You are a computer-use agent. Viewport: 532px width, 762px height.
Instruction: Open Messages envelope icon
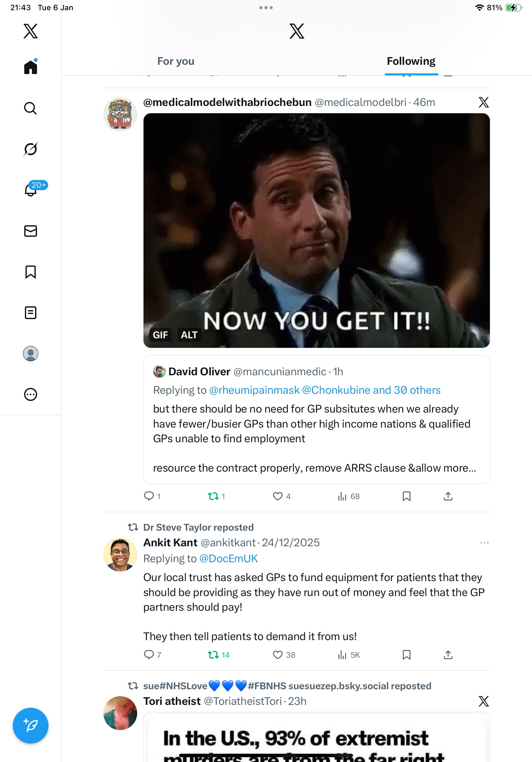point(31,231)
